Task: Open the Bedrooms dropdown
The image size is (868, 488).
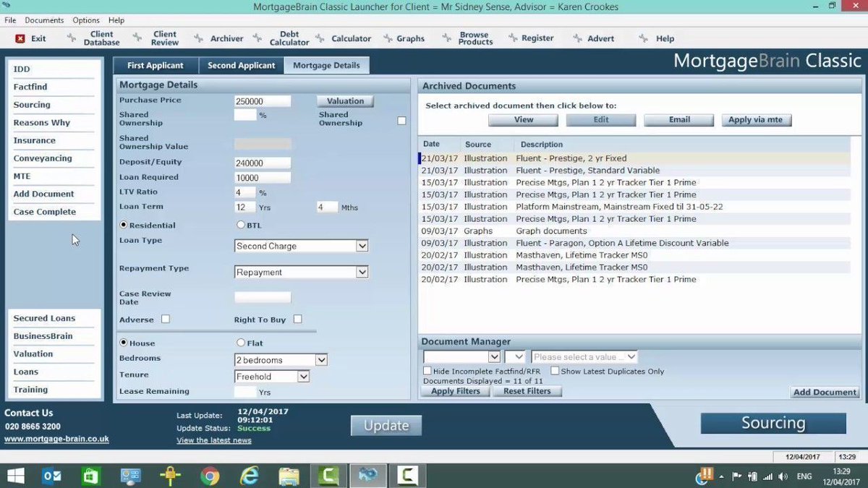Action: pyautogui.click(x=281, y=359)
